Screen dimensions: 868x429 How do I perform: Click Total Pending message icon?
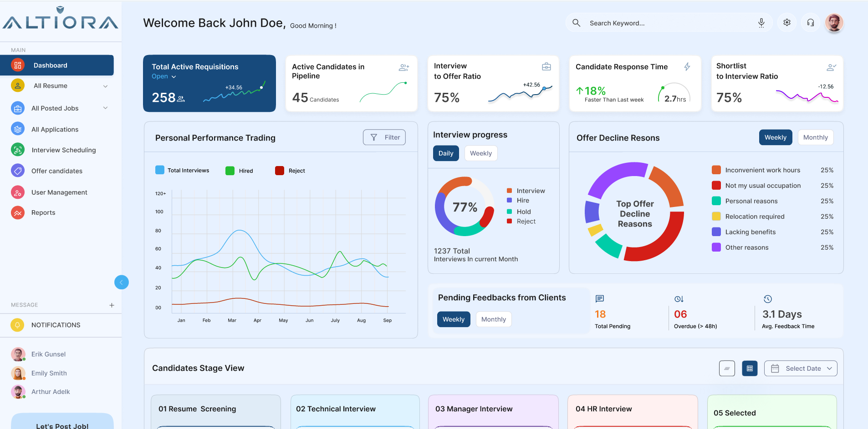coord(600,299)
